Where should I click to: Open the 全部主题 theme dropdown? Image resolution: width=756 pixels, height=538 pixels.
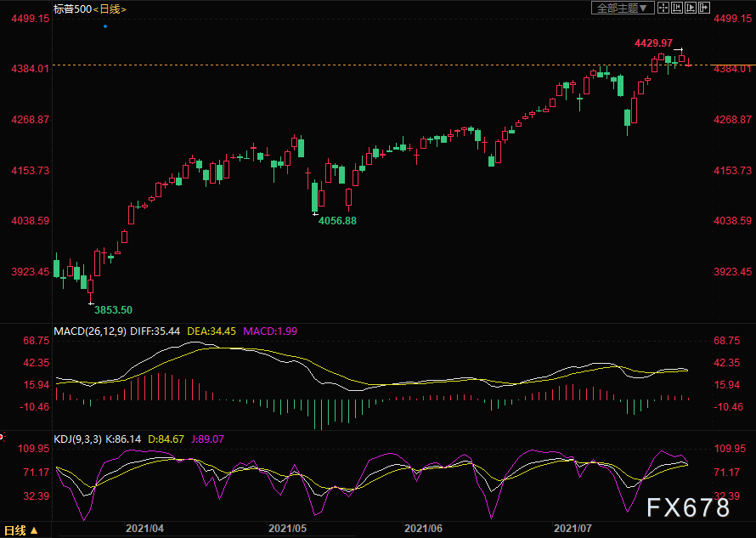623,8
